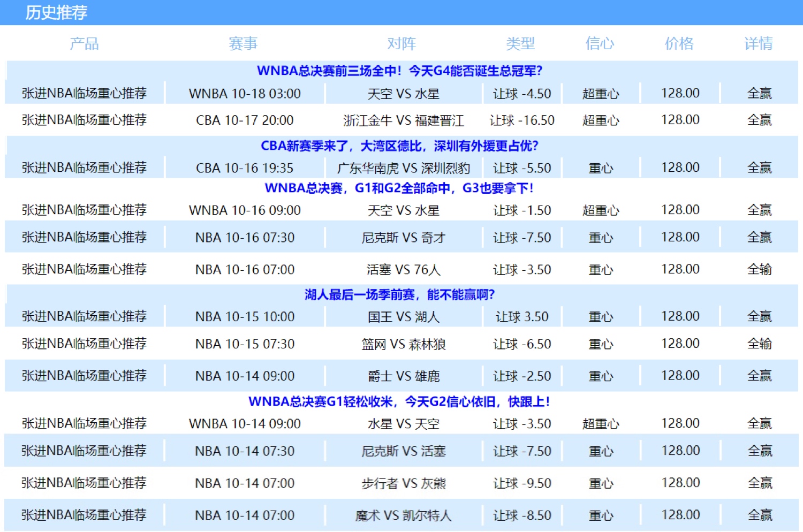Click handicap value '让球 -8.50'
Image resolution: width=803 pixels, height=532 pixels.
522,515
